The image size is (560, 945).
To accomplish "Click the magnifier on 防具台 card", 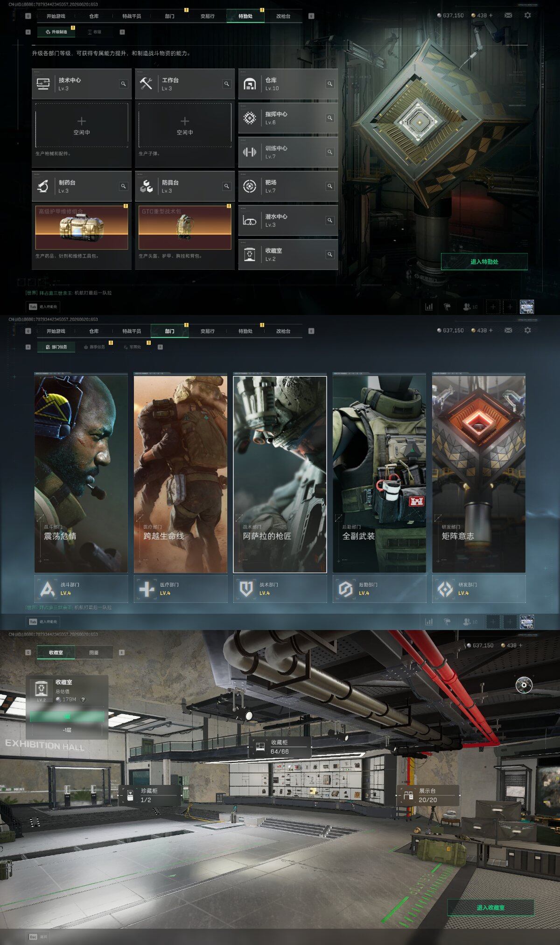I will (226, 186).
